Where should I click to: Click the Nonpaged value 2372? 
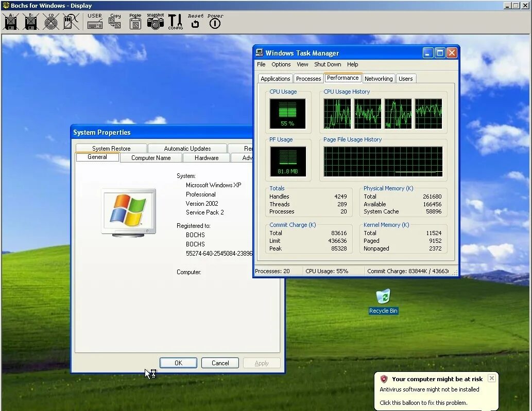tap(435, 248)
